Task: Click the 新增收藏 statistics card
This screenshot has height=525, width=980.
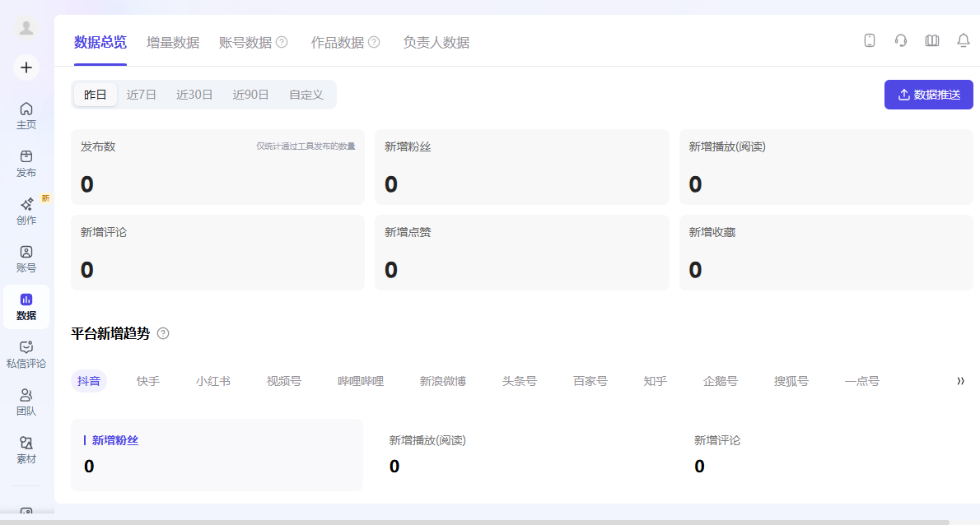Action: (x=826, y=252)
